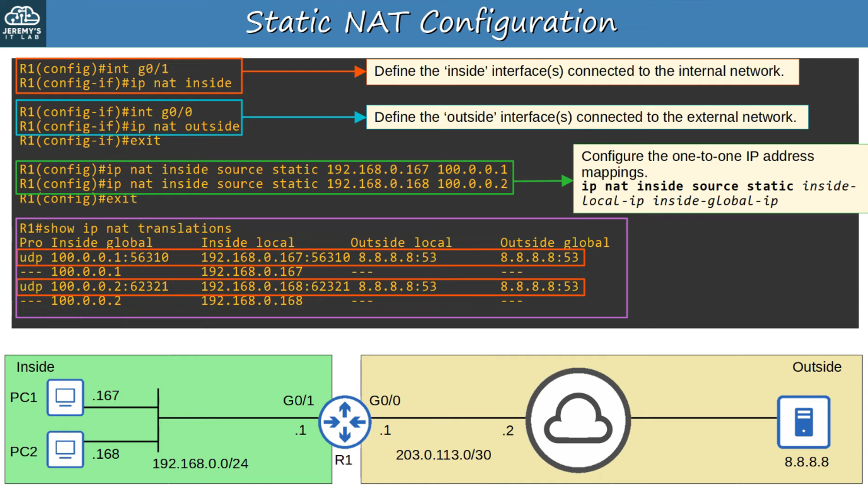This screenshot has height=490, width=868.
Task: Click the 8.8.8.8 server icon
Action: coord(803,422)
